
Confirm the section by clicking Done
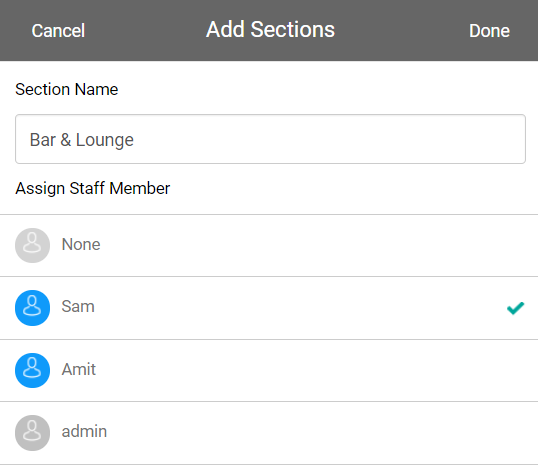point(489,31)
